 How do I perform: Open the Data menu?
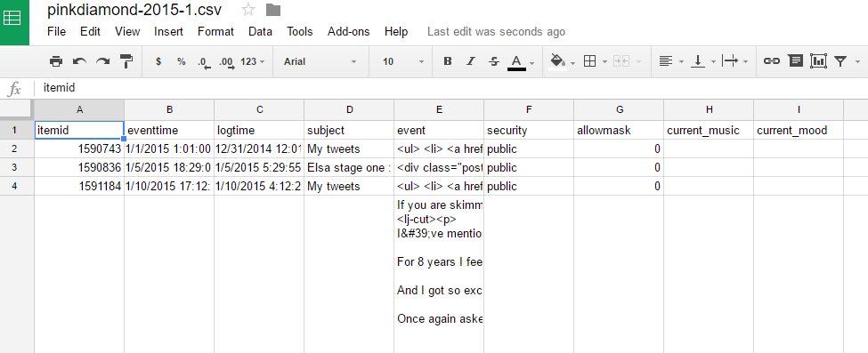[260, 31]
